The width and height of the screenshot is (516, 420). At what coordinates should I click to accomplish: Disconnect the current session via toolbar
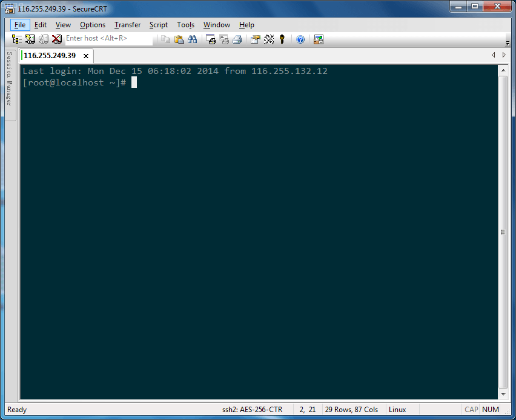pyautogui.click(x=57, y=39)
